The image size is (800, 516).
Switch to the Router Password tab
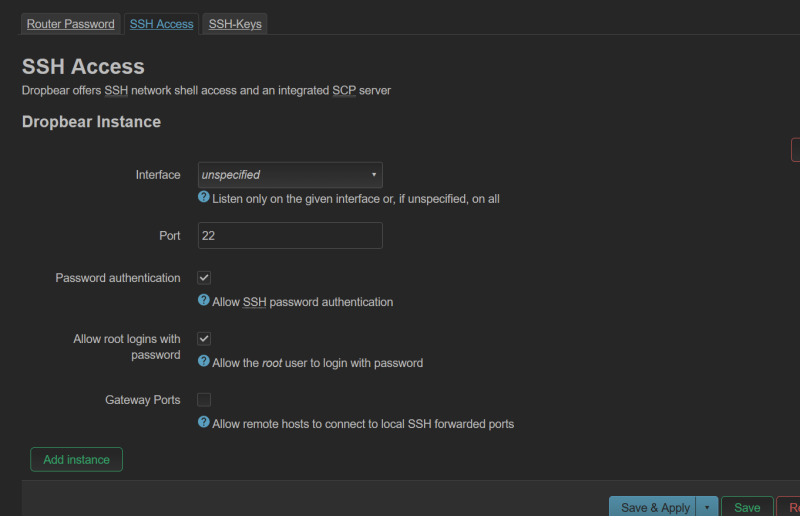[x=70, y=24]
